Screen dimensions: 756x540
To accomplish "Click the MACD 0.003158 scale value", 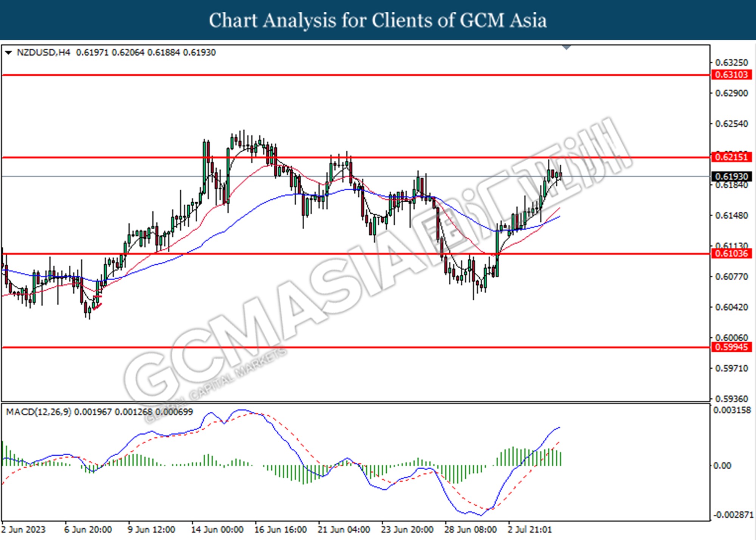I will [x=732, y=410].
